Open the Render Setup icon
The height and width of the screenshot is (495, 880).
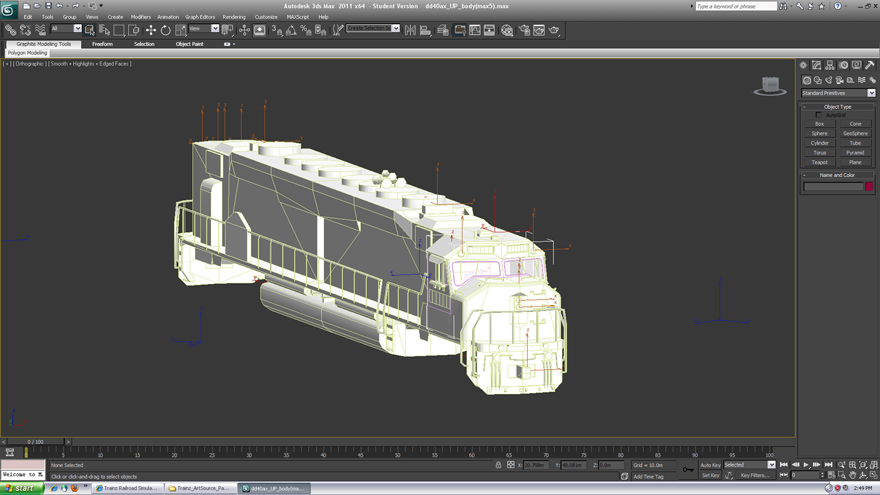(524, 30)
